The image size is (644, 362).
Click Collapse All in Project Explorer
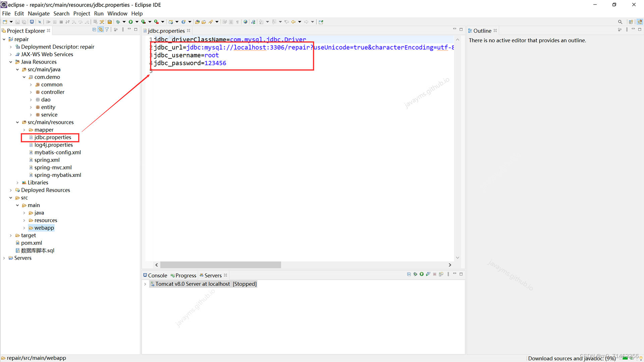tap(94, 30)
